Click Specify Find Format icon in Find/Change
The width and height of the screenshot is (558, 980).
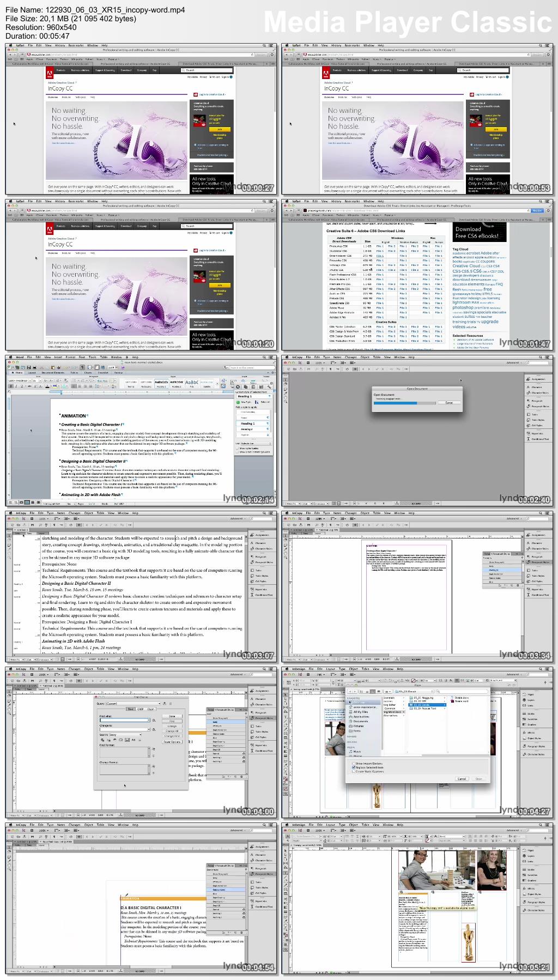153,749
